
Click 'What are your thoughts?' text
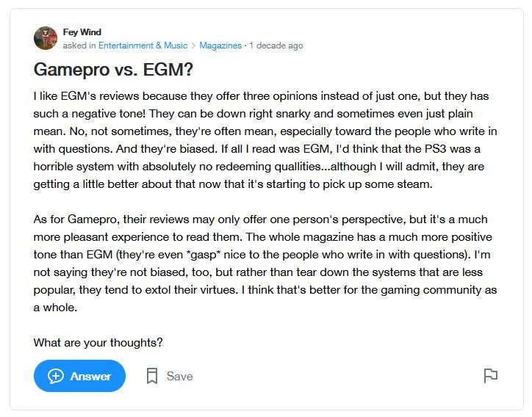(98, 342)
